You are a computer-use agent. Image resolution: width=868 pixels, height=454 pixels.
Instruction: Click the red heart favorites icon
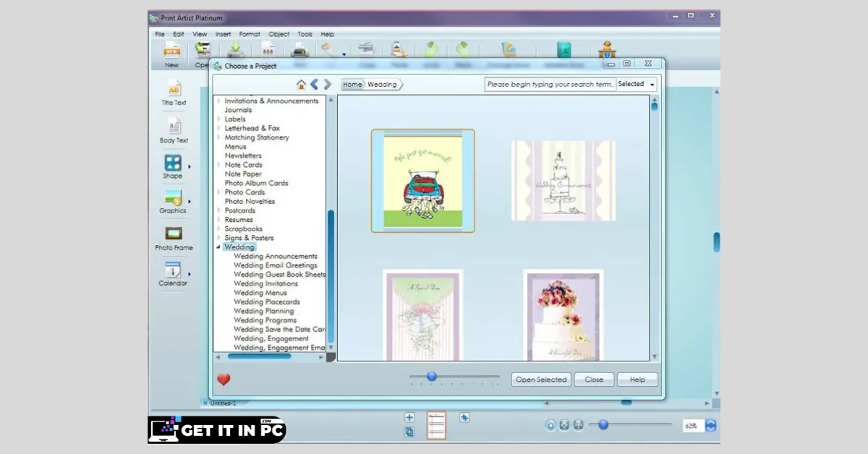pyautogui.click(x=224, y=380)
